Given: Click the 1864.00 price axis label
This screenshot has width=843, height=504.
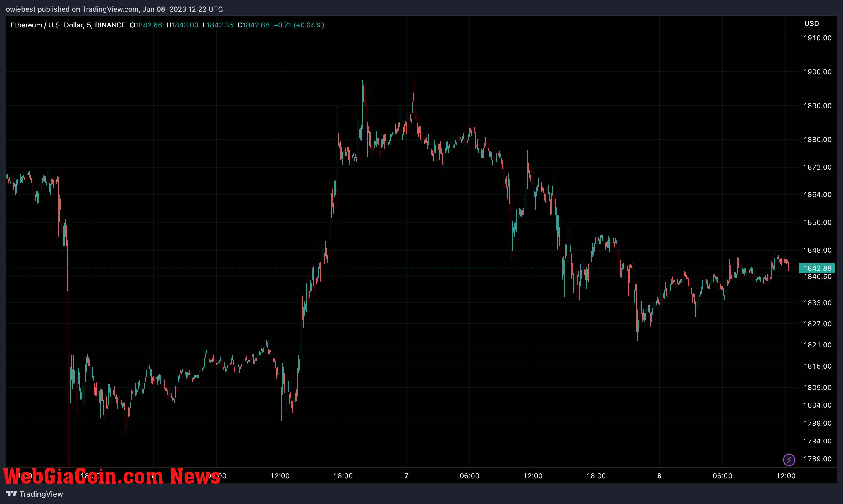Looking at the screenshot, I should point(818,195).
